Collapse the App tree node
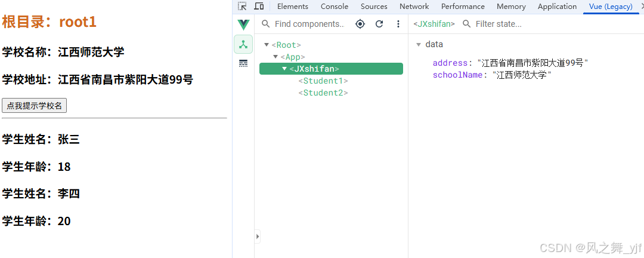This screenshot has height=258, width=644. tap(275, 56)
